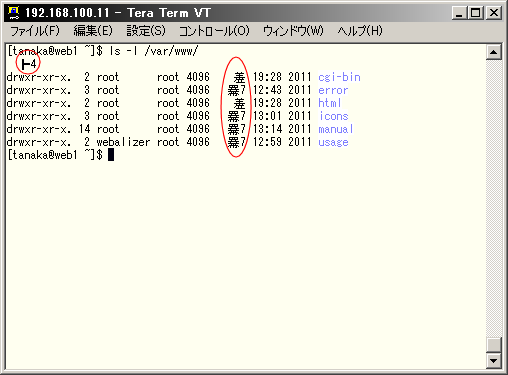Click the ls -l /var/www/ command text
This screenshot has height=375, width=508.
(154, 51)
